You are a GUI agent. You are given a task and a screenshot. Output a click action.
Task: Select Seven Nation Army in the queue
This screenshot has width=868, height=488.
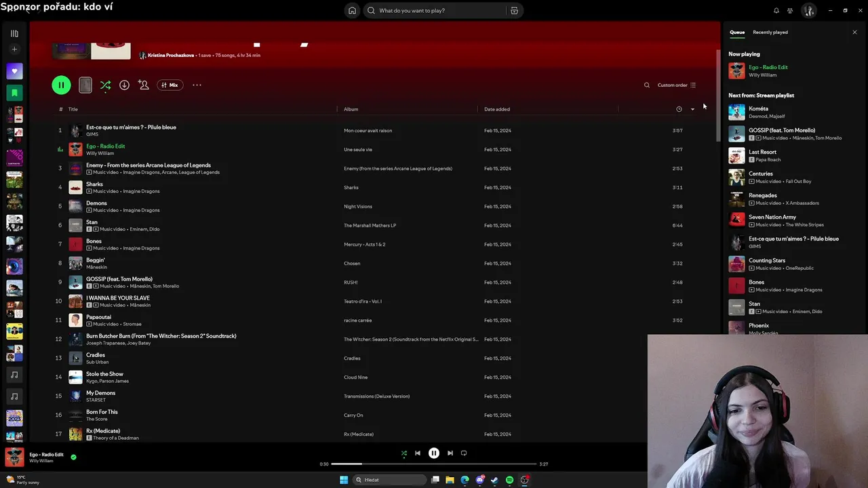coord(772,217)
